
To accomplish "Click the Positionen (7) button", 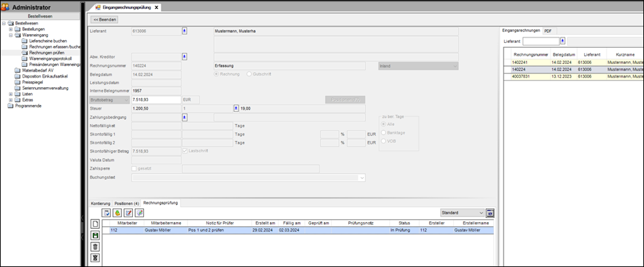I will point(345,100).
